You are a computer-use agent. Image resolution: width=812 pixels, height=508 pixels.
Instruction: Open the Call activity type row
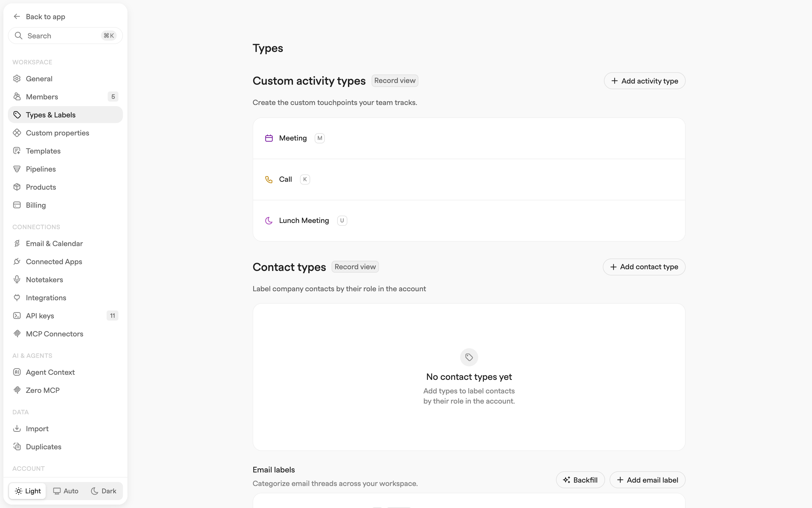469,179
